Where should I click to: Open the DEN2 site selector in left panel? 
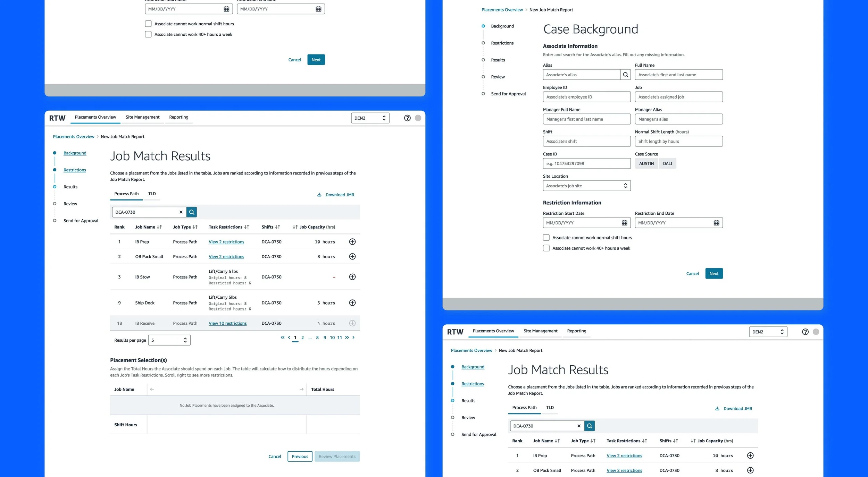[370, 118]
